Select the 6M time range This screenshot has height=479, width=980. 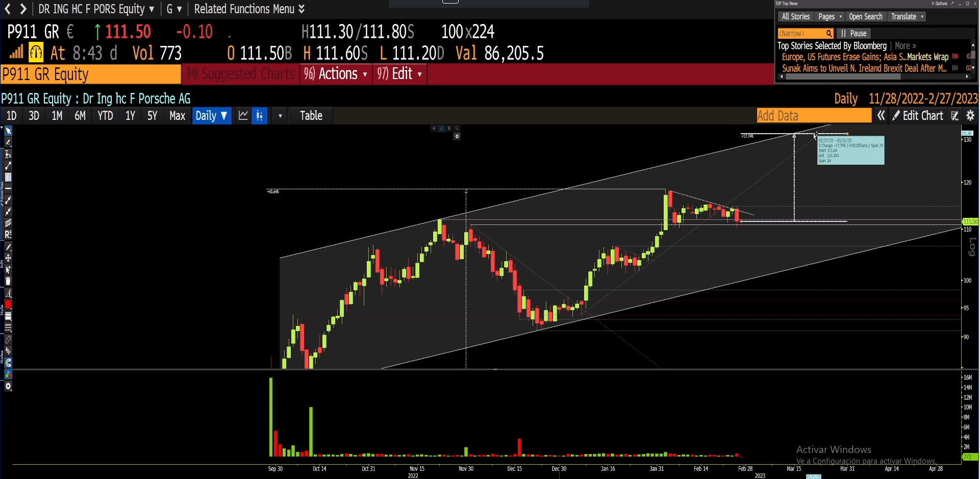point(80,116)
